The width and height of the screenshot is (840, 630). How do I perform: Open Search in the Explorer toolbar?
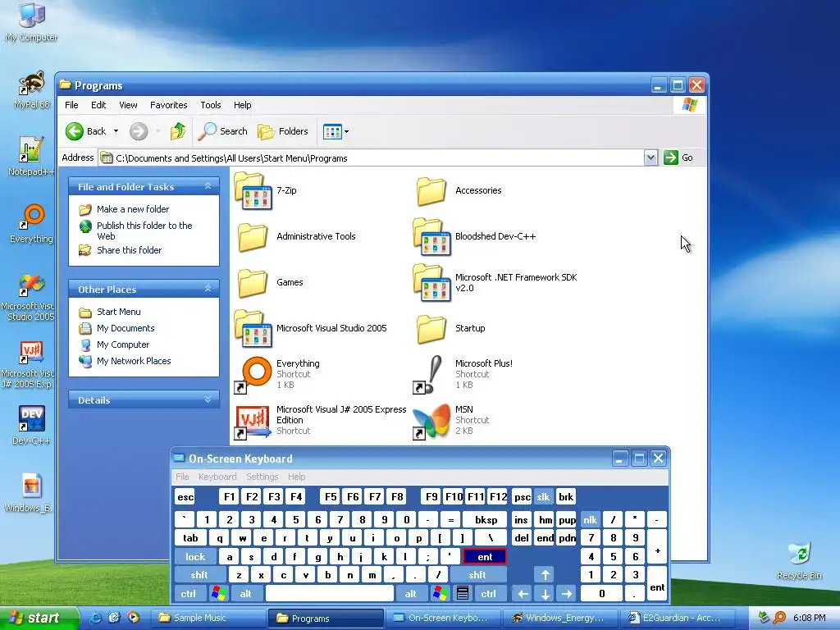(223, 131)
